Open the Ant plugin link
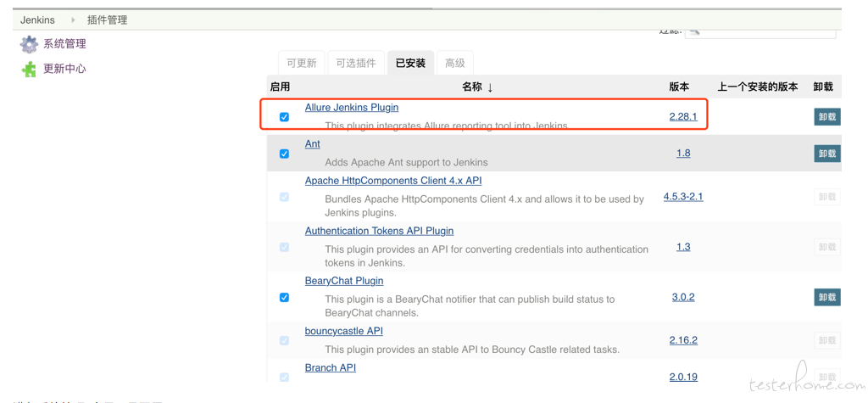This screenshot has height=403, width=868. click(312, 143)
